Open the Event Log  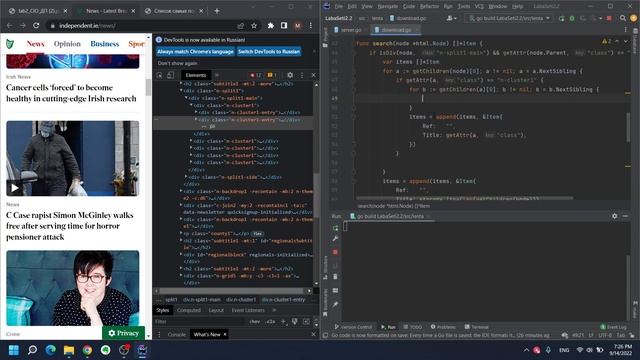click(613, 327)
